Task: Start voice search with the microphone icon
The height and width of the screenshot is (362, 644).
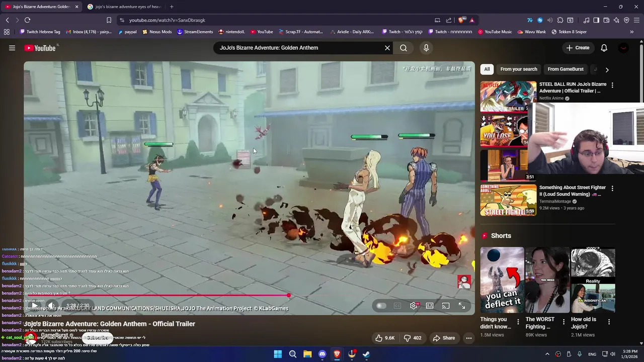Action: click(426, 48)
